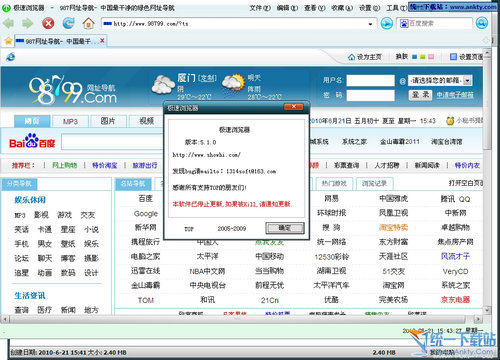Open the Google link in site list

tap(146, 214)
